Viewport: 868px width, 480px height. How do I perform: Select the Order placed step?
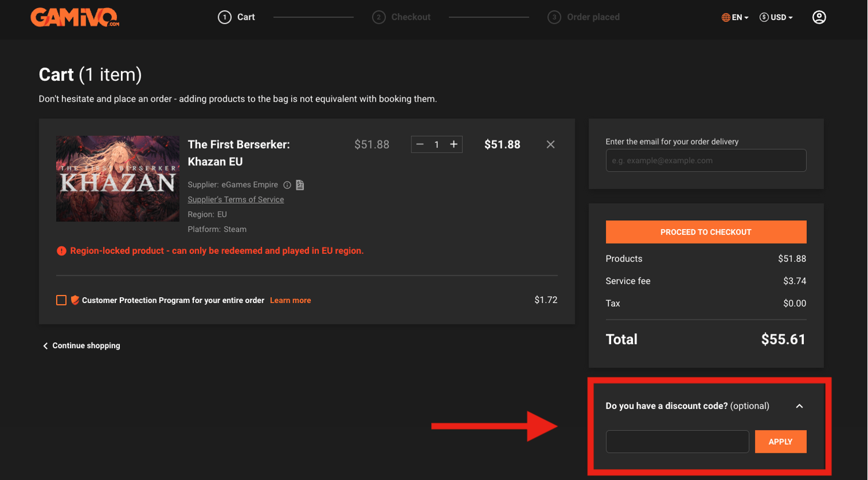[584, 17]
